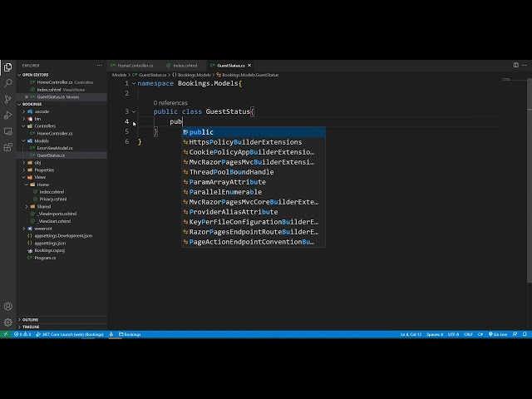
Task: Open _ViewImports.cshtml file
Action: 57,214
